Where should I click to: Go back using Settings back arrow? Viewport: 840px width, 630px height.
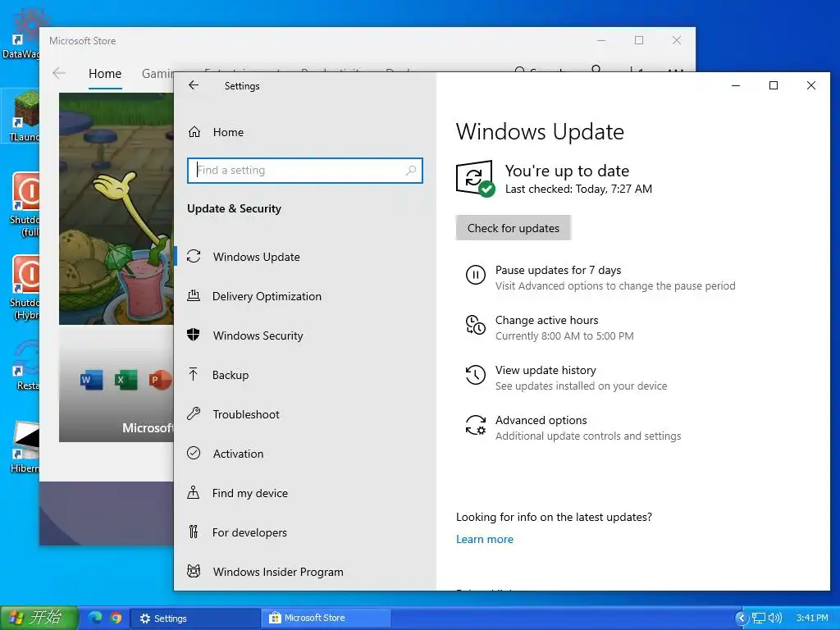point(194,85)
